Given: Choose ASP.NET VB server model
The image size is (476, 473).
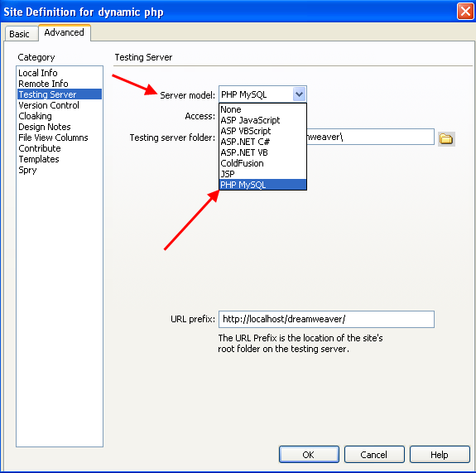Looking at the screenshot, I should [262, 152].
